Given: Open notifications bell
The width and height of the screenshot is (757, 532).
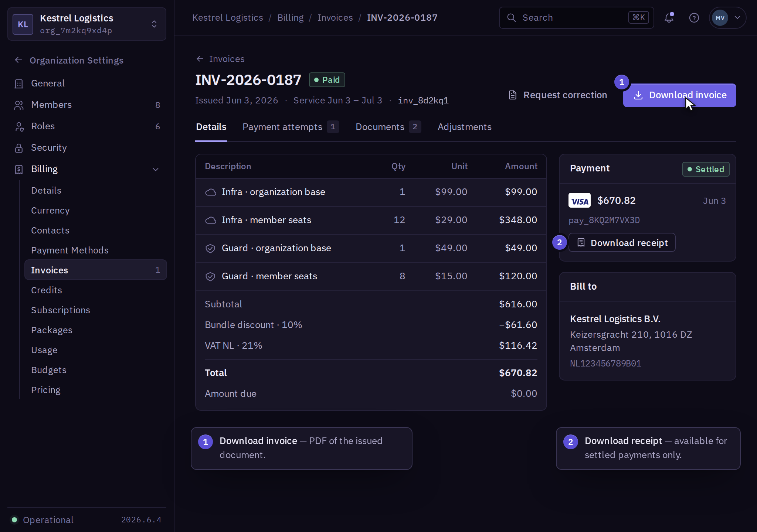Looking at the screenshot, I should (669, 18).
